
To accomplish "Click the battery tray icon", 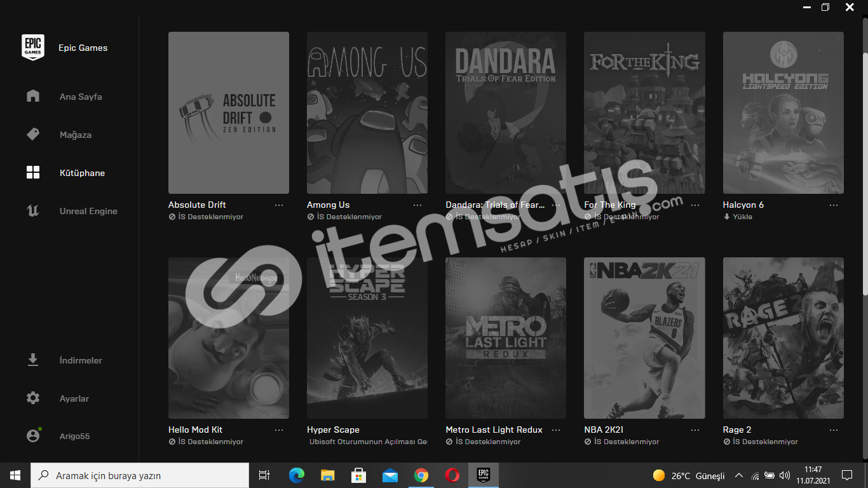I will pos(770,475).
